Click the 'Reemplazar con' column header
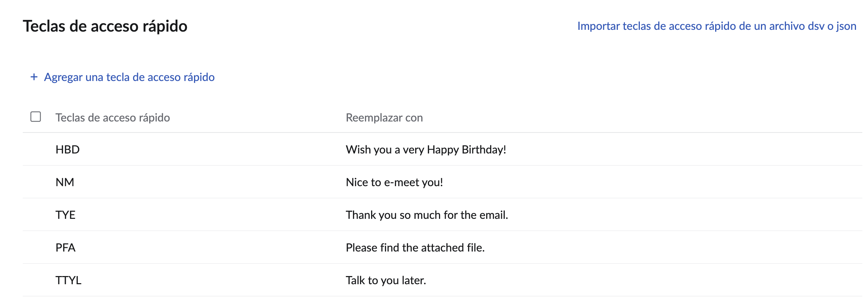This screenshot has height=297, width=868. (384, 118)
